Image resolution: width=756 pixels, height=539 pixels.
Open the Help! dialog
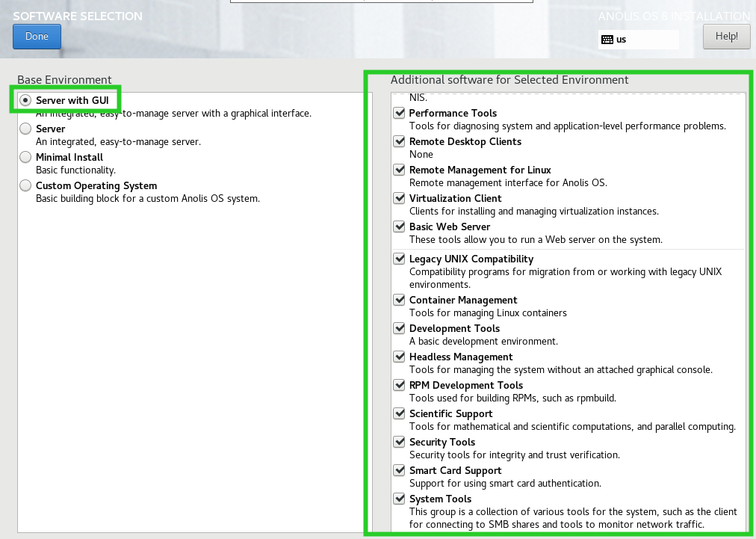pos(726,37)
